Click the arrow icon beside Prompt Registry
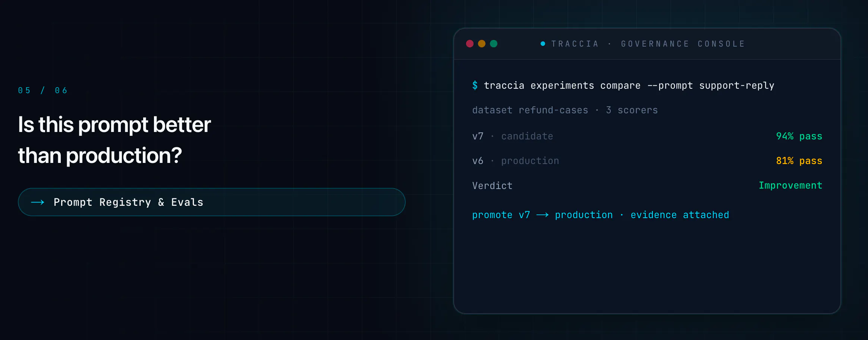This screenshot has height=340, width=868. pos(38,202)
